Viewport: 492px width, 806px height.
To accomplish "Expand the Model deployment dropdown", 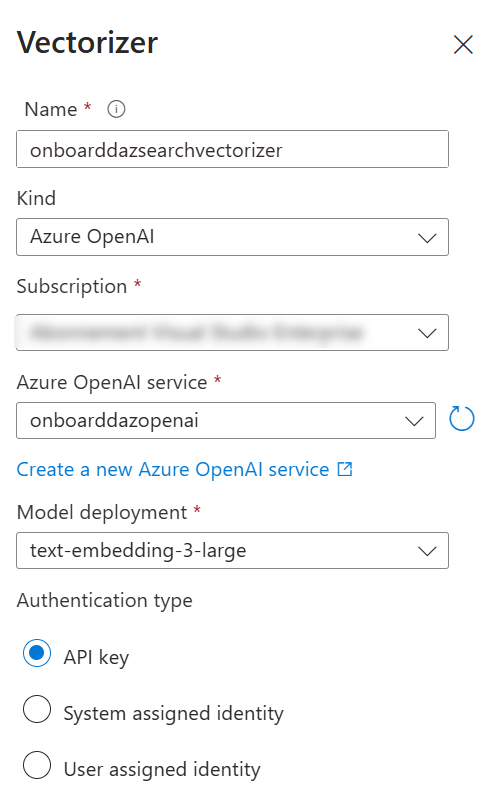I will pos(232,551).
